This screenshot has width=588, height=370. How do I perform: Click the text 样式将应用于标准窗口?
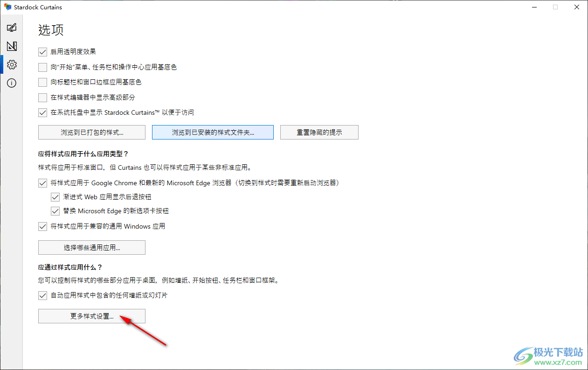coord(70,167)
